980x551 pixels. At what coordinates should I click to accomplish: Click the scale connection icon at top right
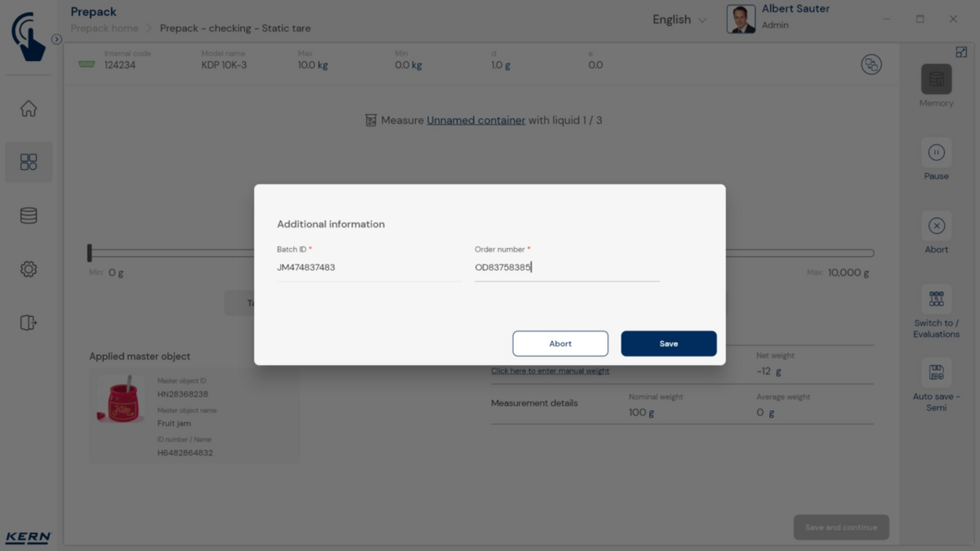click(x=871, y=64)
